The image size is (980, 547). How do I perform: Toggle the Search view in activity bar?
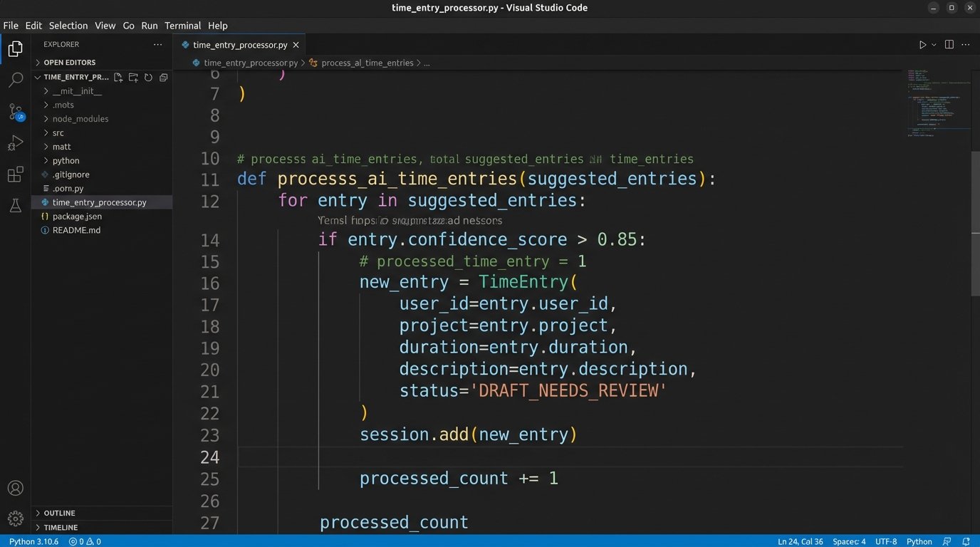pyautogui.click(x=16, y=80)
